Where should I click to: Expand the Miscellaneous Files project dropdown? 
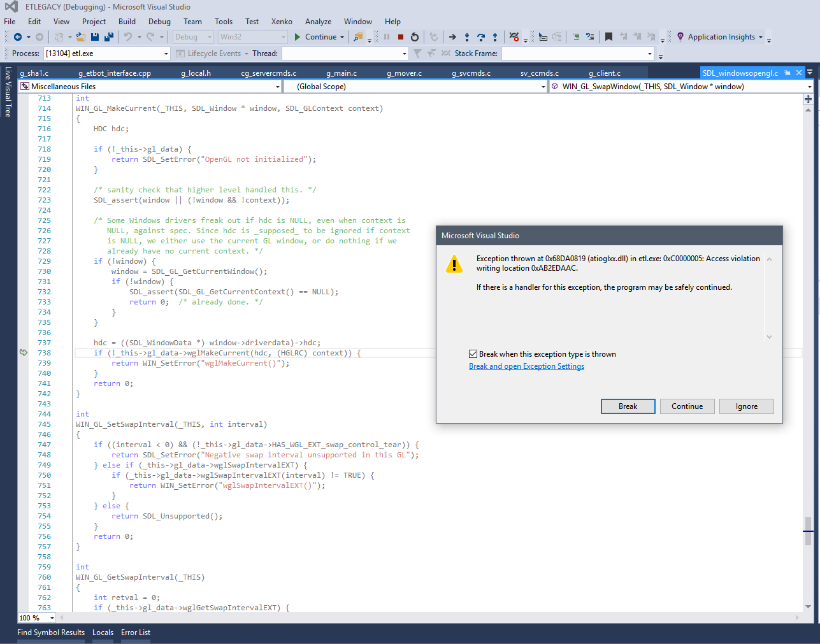278,87
